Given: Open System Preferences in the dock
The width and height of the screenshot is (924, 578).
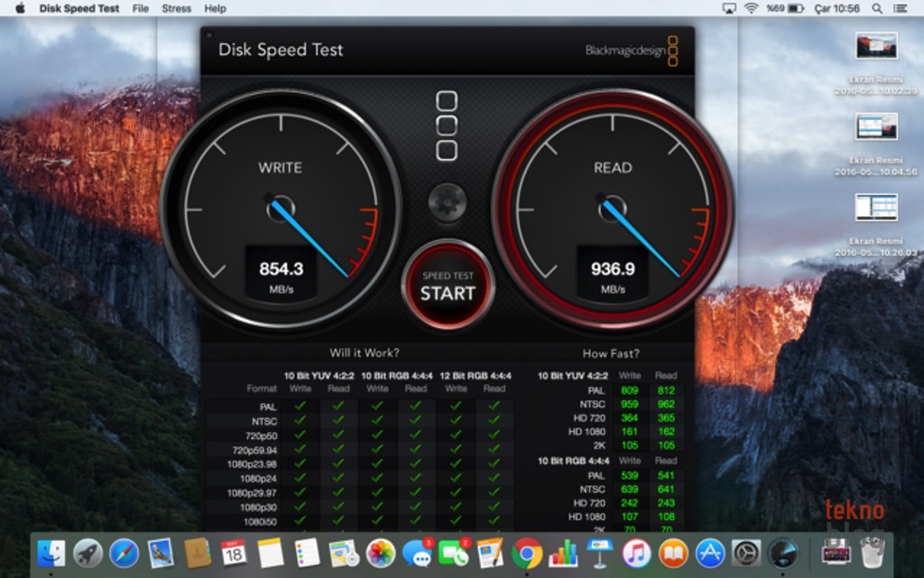Looking at the screenshot, I should (x=746, y=554).
